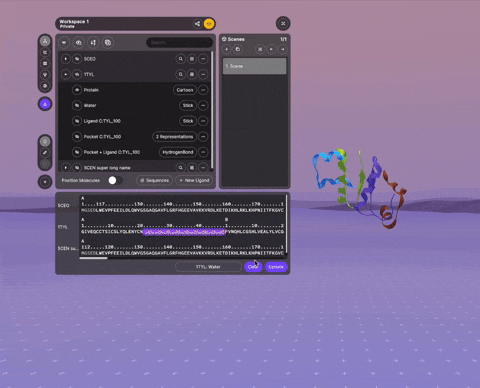Click the sort icon in the structures toolbar
Screen dimensions: 480x388
pos(93,43)
